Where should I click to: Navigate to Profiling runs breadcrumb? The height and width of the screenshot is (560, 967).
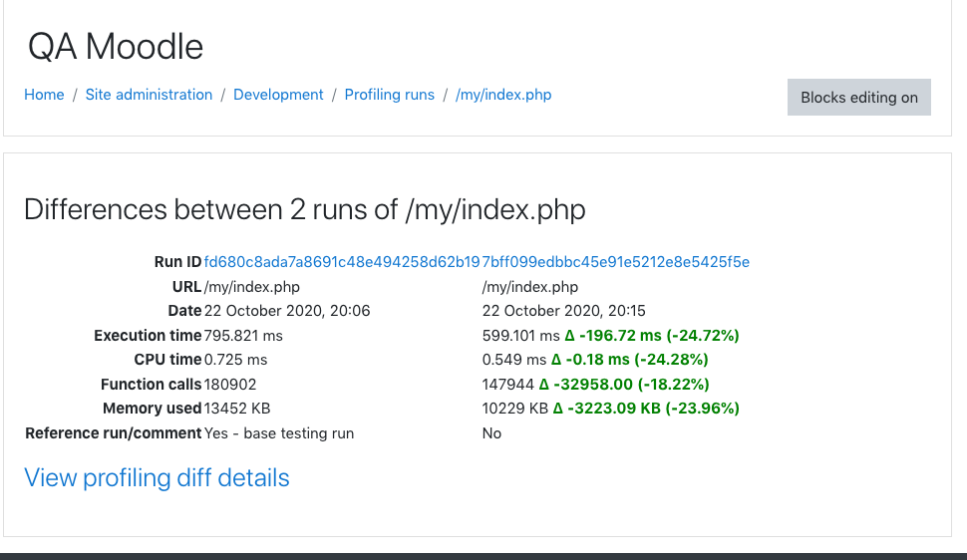(x=389, y=95)
